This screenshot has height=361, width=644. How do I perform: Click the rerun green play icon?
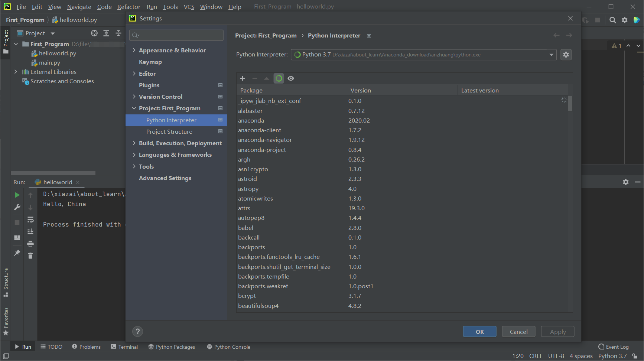tap(17, 195)
